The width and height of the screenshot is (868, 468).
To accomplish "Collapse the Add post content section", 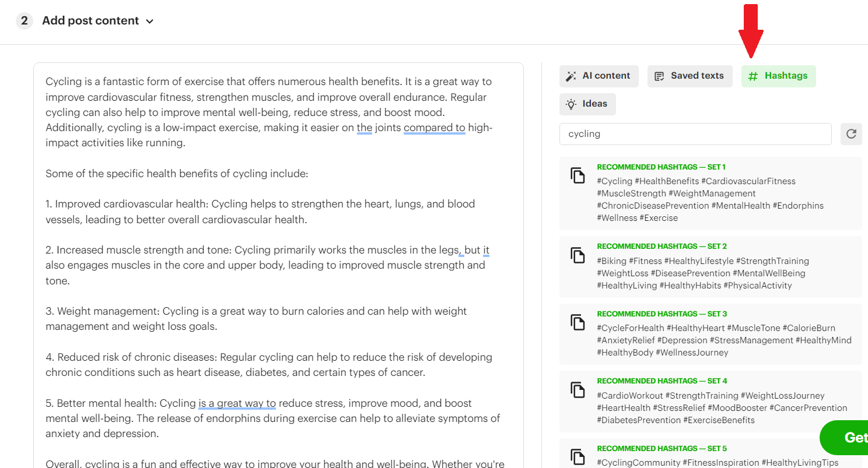I will (x=149, y=21).
